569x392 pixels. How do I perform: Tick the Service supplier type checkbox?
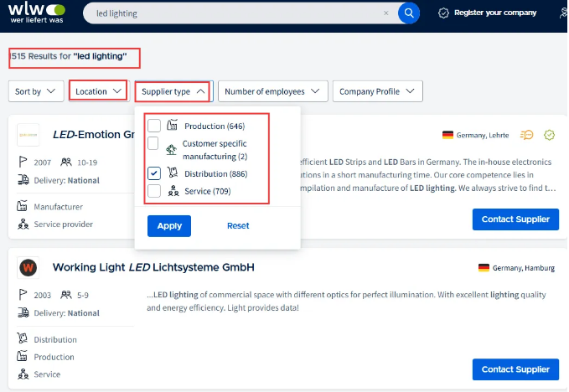tap(154, 192)
